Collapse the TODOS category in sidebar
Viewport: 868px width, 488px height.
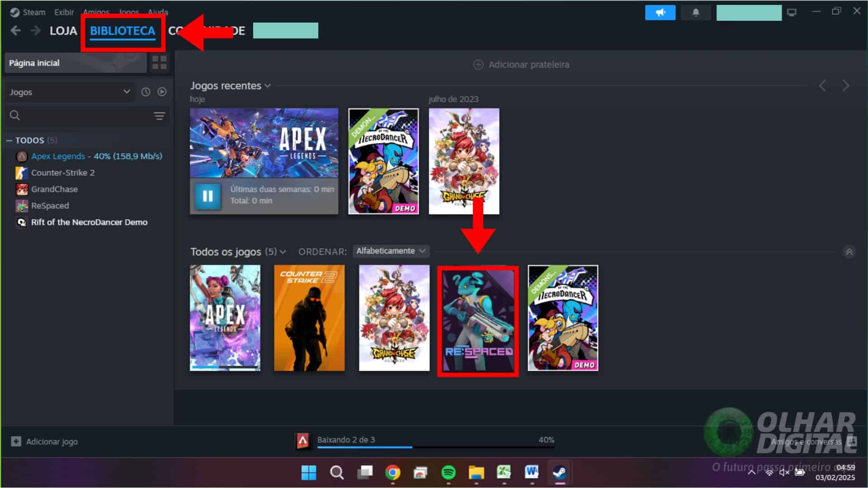point(9,141)
